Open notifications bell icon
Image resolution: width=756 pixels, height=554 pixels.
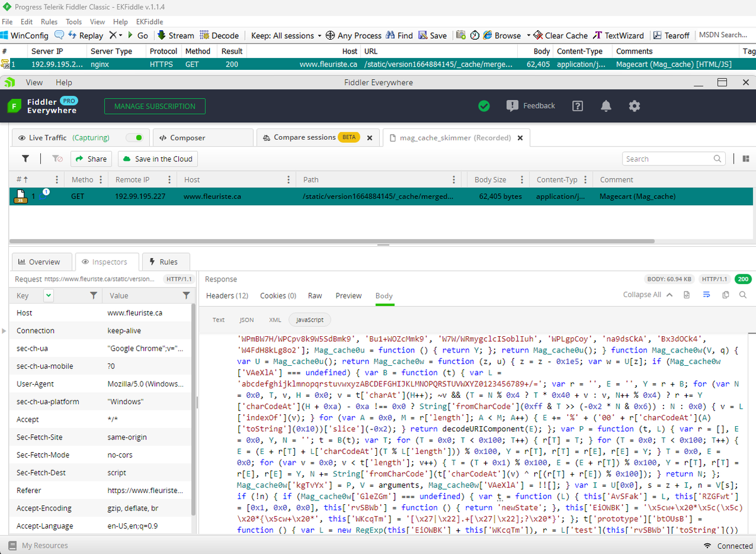(x=606, y=106)
